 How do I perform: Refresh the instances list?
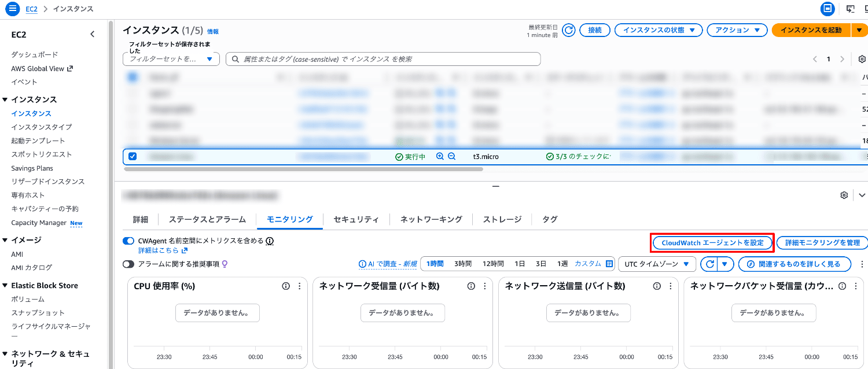[569, 30]
